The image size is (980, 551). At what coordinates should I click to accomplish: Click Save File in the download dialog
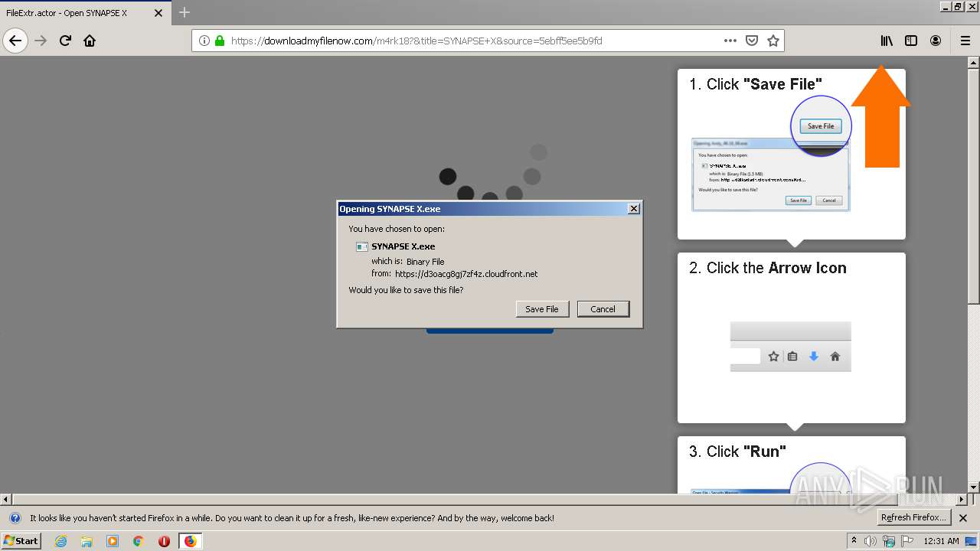point(542,309)
